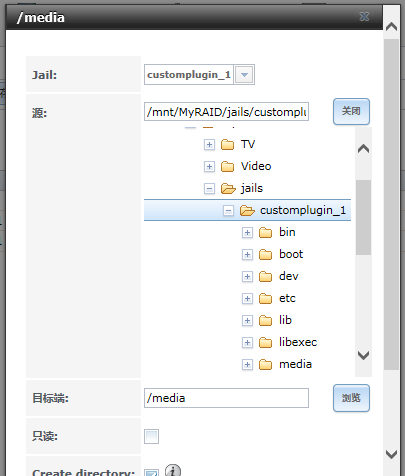Select the customplugin_1 tree row
The width and height of the screenshot is (405, 476).
[247, 210]
